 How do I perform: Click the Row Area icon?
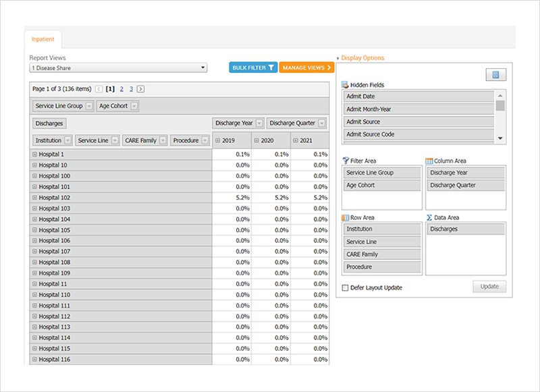coord(345,217)
